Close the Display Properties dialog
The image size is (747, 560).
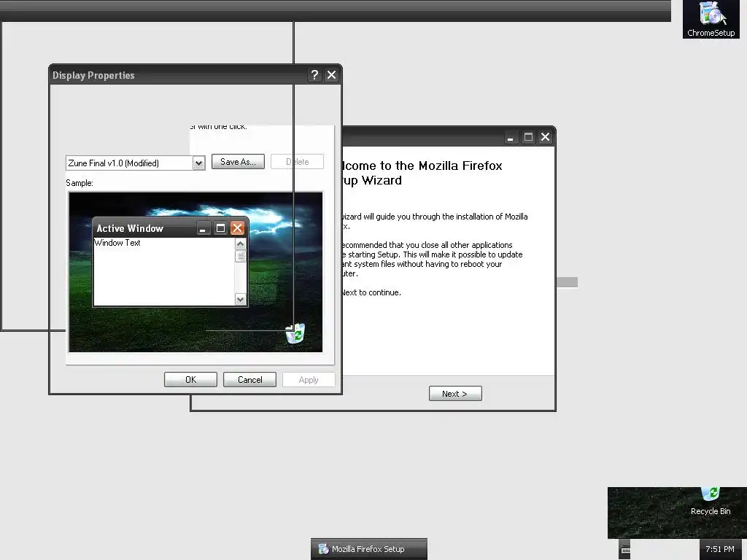coord(332,75)
